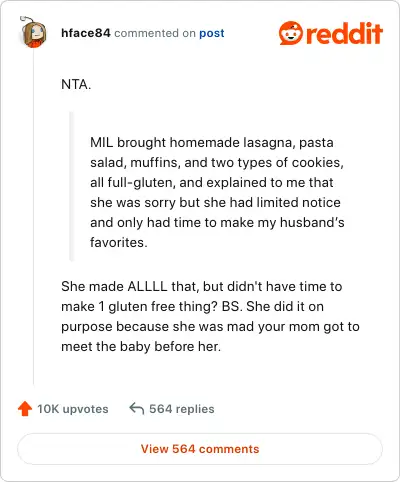
Task: Click "meet the baby before her" line
Action: 141,347
